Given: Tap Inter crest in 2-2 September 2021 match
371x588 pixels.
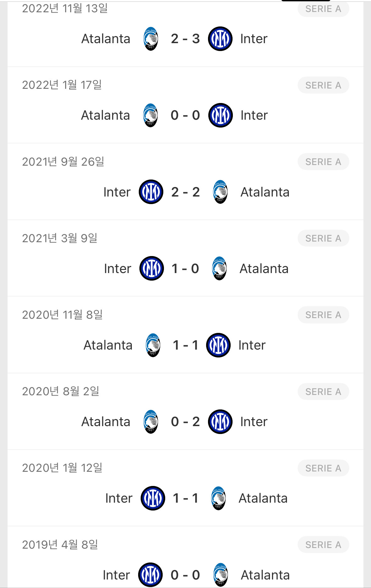Looking at the screenshot, I should click(x=151, y=192).
